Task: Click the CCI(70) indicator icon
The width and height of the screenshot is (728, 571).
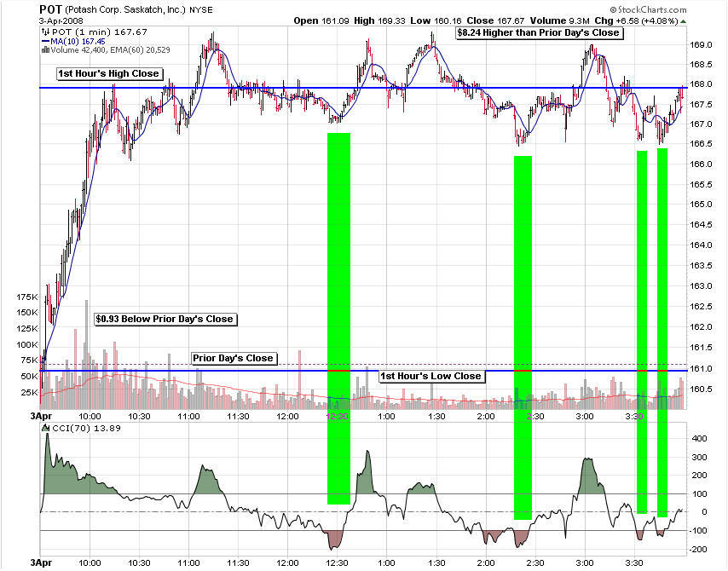Action: pyautogui.click(x=45, y=428)
